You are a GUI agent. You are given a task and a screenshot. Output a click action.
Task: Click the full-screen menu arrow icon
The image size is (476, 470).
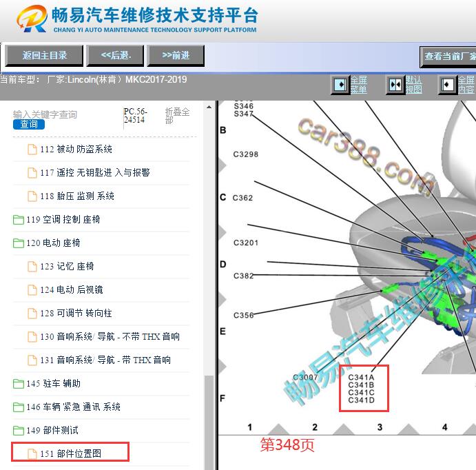[x=340, y=85]
